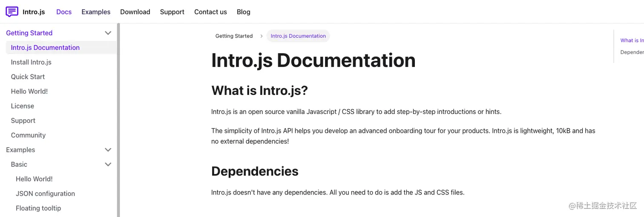The image size is (644, 217).
Task: Click the Getting Started breadcrumb
Action: tap(234, 36)
